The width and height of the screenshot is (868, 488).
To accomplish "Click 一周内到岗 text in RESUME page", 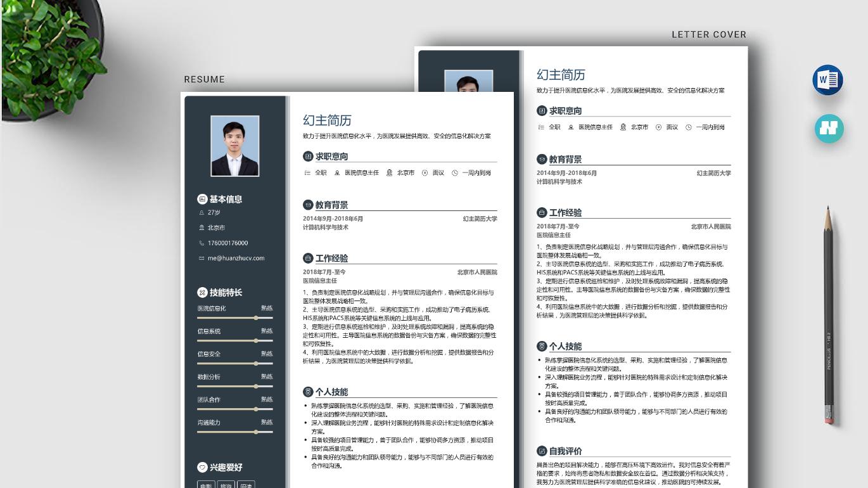I will click(x=476, y=173).
